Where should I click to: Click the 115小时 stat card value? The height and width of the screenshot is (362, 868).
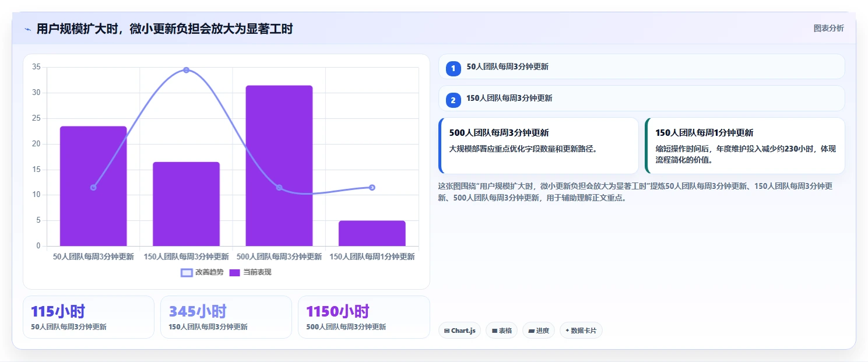[58, 311]
